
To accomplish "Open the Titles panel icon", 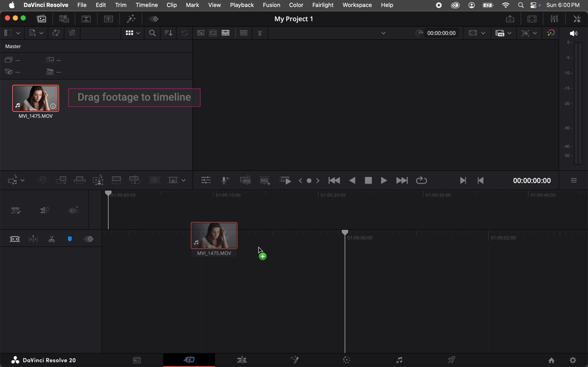I will [108, 19].
